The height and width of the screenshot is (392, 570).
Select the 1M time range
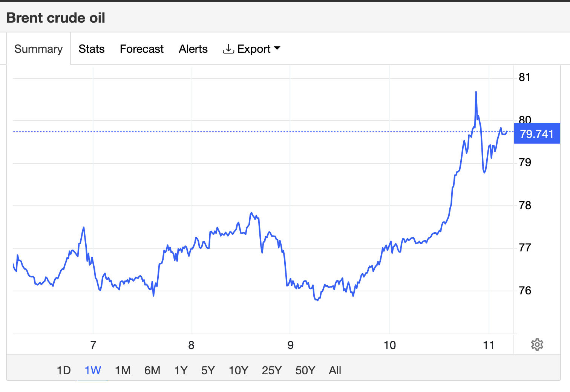coord(123,371)
